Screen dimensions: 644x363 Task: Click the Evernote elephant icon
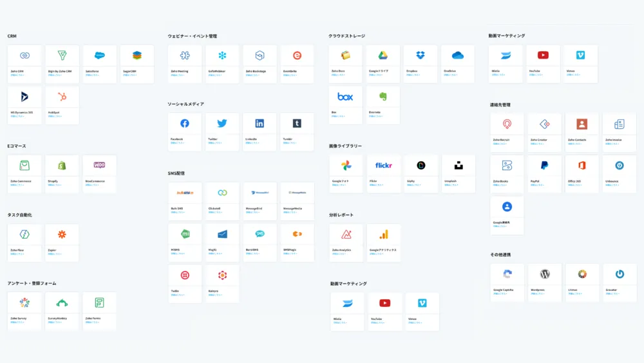(383, 97)
